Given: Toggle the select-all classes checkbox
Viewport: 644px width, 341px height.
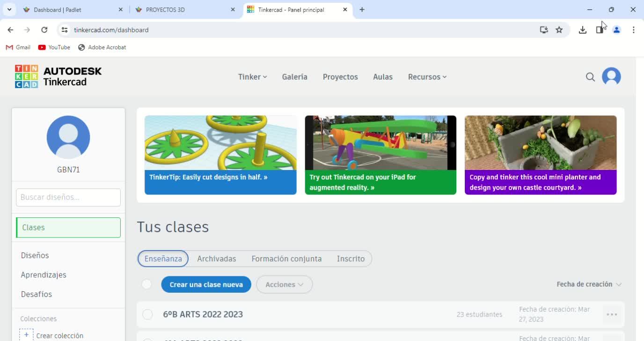Looking at the screenshot, I should tap(146, 284).
